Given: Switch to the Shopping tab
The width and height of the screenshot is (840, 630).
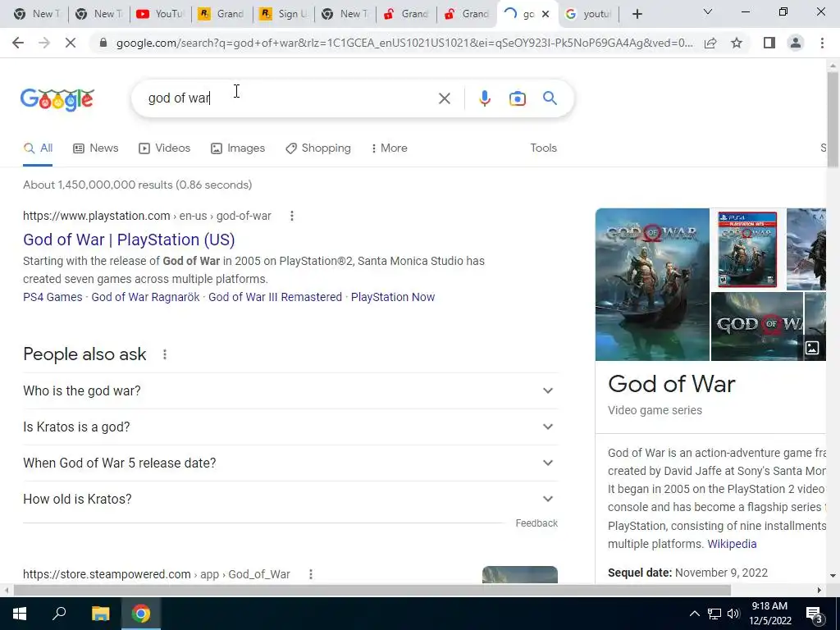Looking at the screenshot, I should pyautogui.click(x=318, y=148).
